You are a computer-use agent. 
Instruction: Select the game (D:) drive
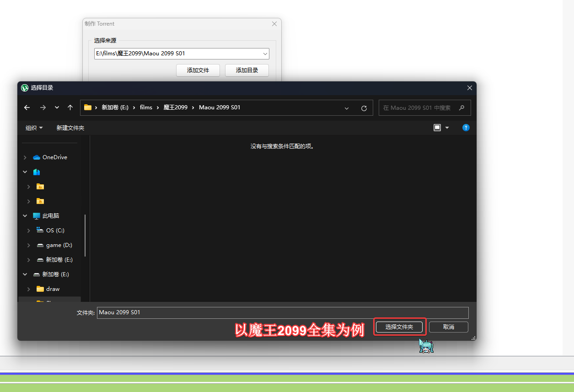pyautogui.click(x=59, y=245)
